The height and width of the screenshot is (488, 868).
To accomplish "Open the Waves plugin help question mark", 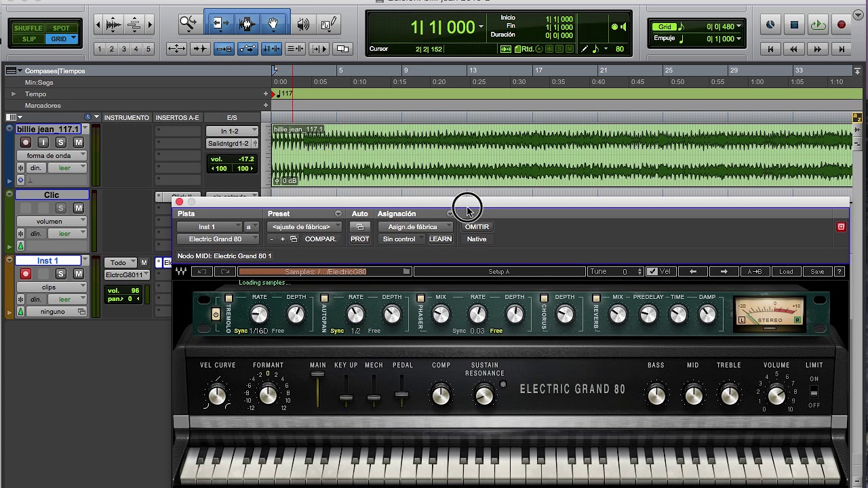I will [x=839, y=272].
